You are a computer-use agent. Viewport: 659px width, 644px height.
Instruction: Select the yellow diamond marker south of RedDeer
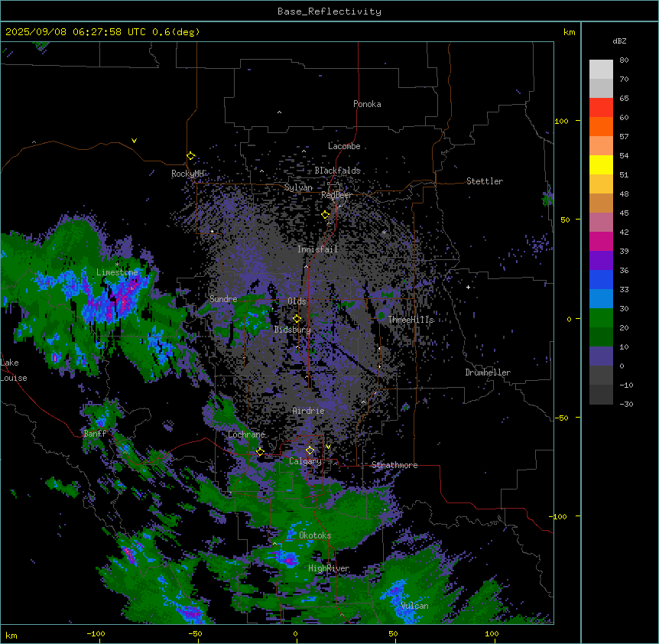tap(326, 215)
